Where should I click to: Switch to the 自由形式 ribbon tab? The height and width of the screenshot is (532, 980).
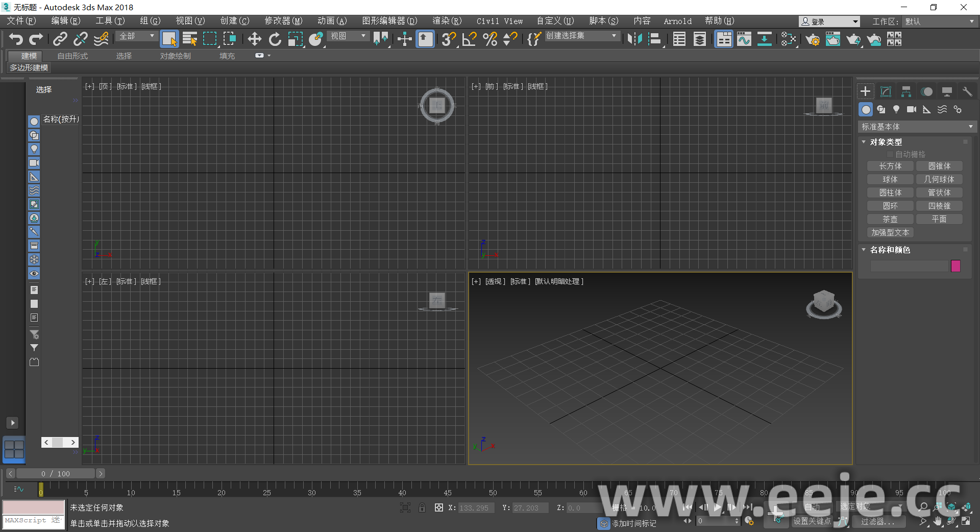coord(72,56)
